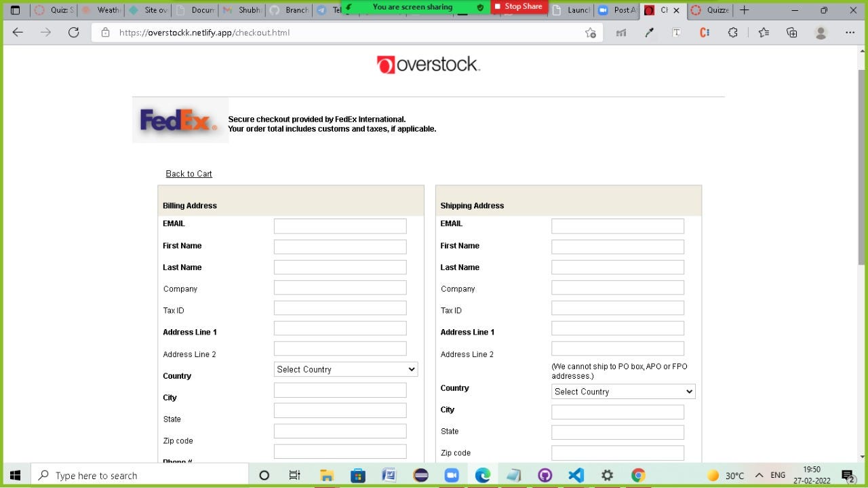
Task: Click the Reload page icon
Action: point(74,32)
